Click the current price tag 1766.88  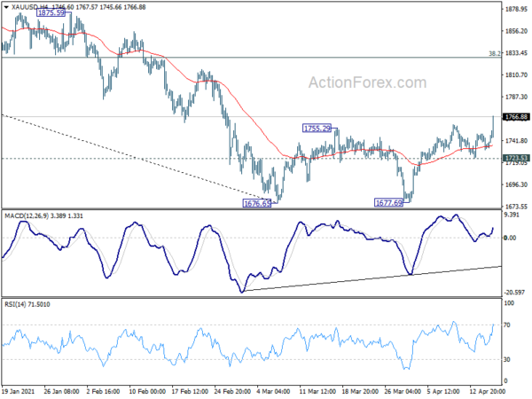coord(516,117)
